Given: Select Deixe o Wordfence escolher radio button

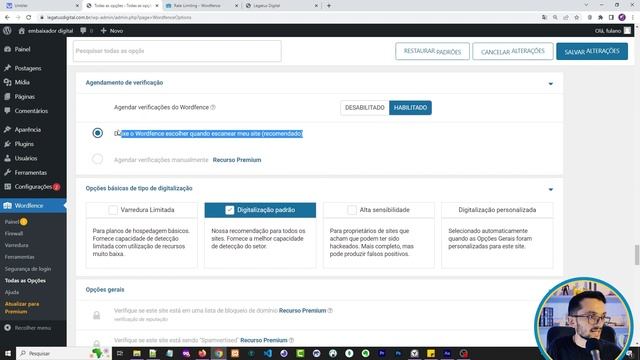Looking at the screenshot, I should 97,133.
